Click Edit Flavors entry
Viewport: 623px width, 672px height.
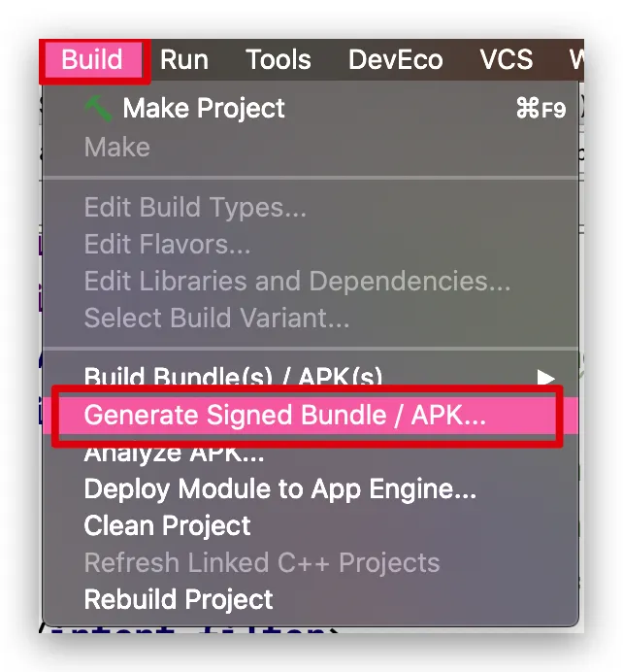[311, 245]
